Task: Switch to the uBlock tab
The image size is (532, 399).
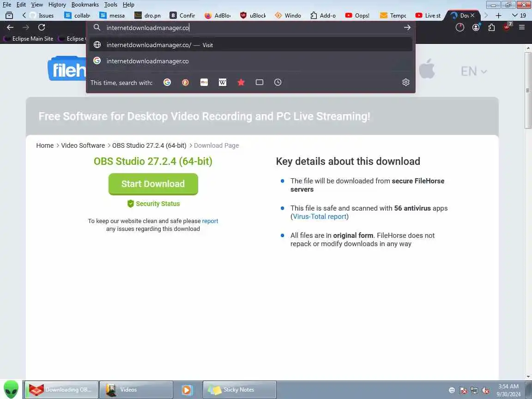Action: [x=253, y=15]
